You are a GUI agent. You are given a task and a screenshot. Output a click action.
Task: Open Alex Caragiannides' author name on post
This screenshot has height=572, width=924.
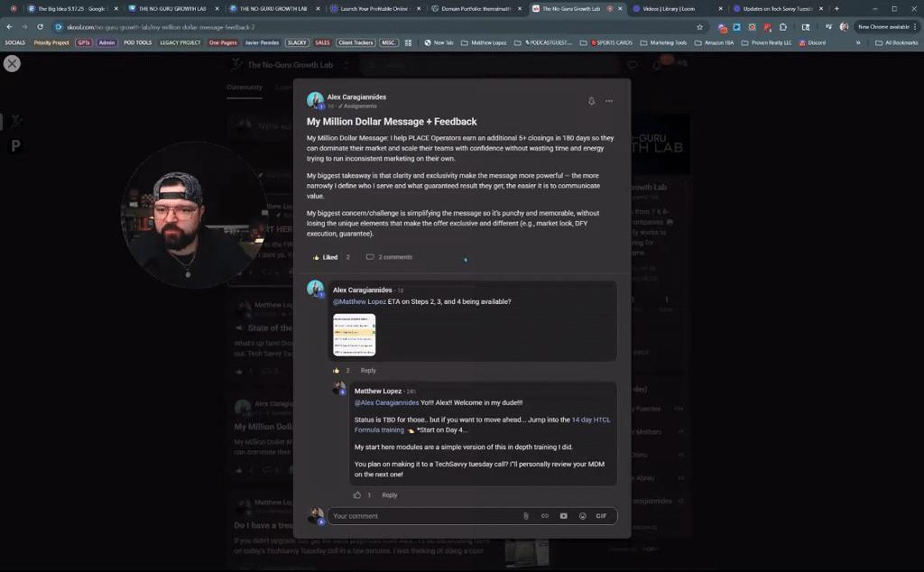[356, 97]
